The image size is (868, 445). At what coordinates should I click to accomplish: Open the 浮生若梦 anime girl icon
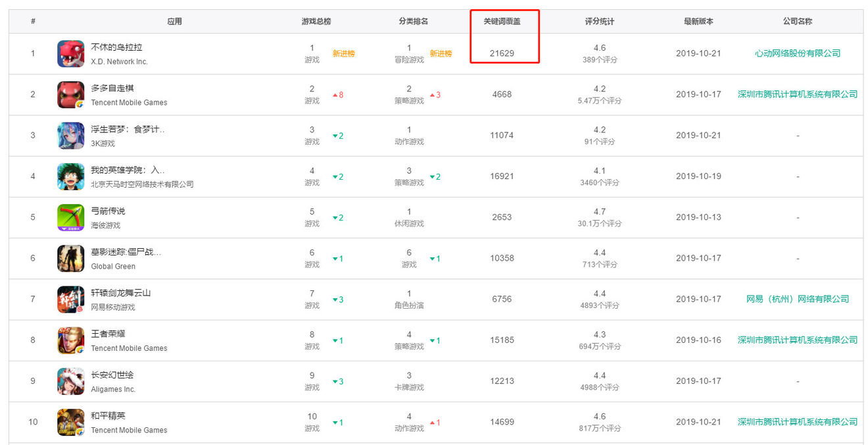[x=70, y=136]
